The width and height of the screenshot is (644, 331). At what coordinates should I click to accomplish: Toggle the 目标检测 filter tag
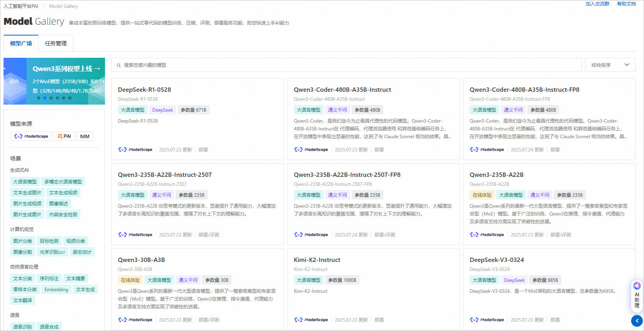(49, 241)
